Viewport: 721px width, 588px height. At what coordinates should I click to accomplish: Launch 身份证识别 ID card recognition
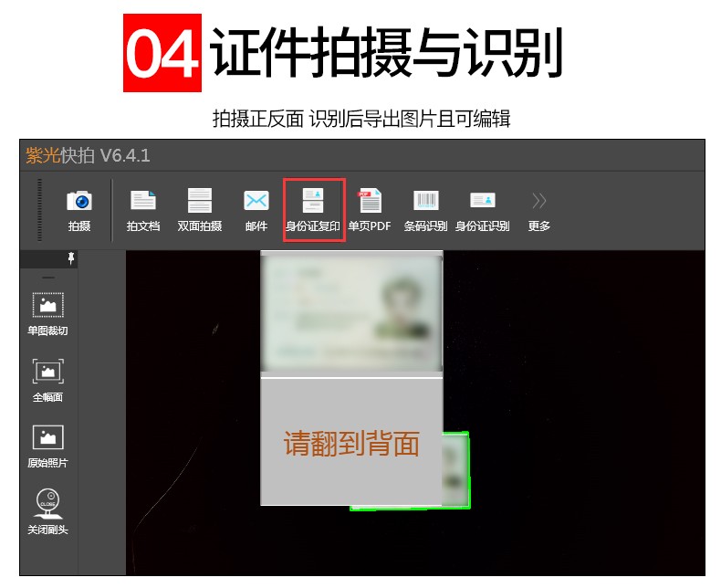pyautogui.click(x=482, y=209)
